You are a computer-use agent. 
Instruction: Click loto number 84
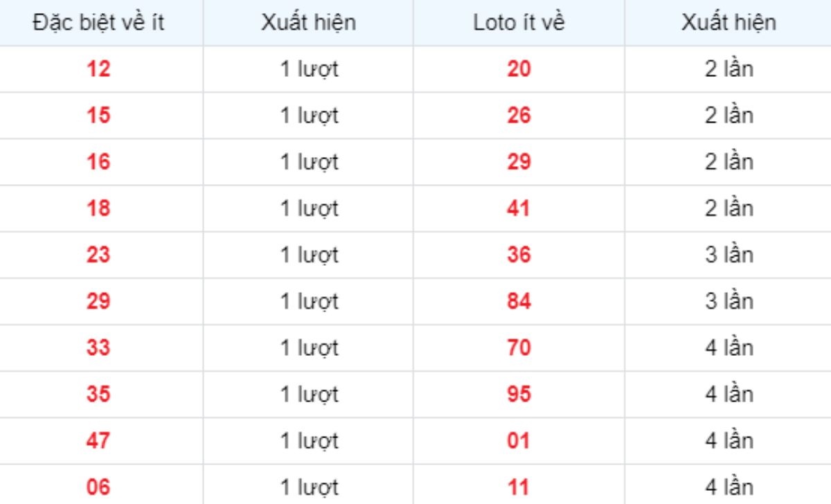519,300
